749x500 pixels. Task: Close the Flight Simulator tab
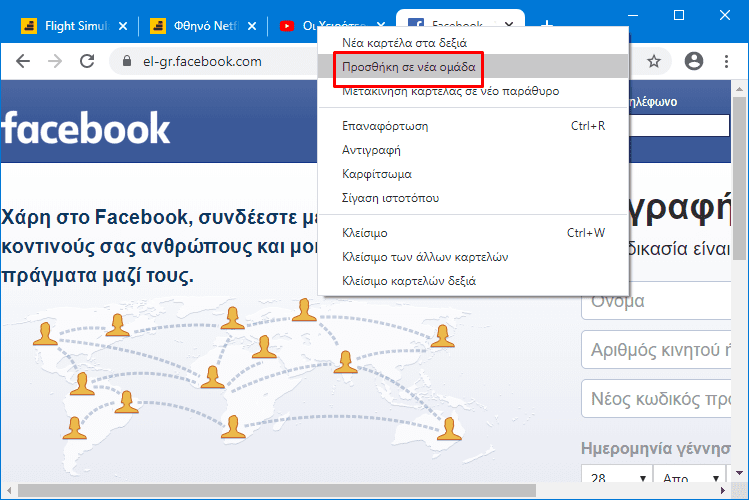[123, 26]
